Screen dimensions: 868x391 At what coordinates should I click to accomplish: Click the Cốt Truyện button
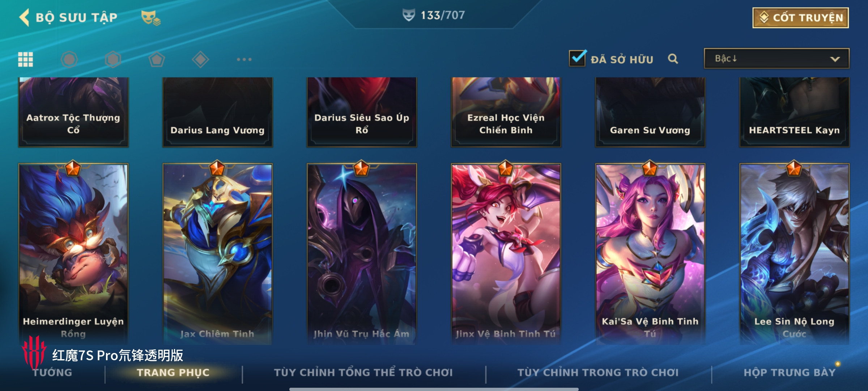pos(800,18)
